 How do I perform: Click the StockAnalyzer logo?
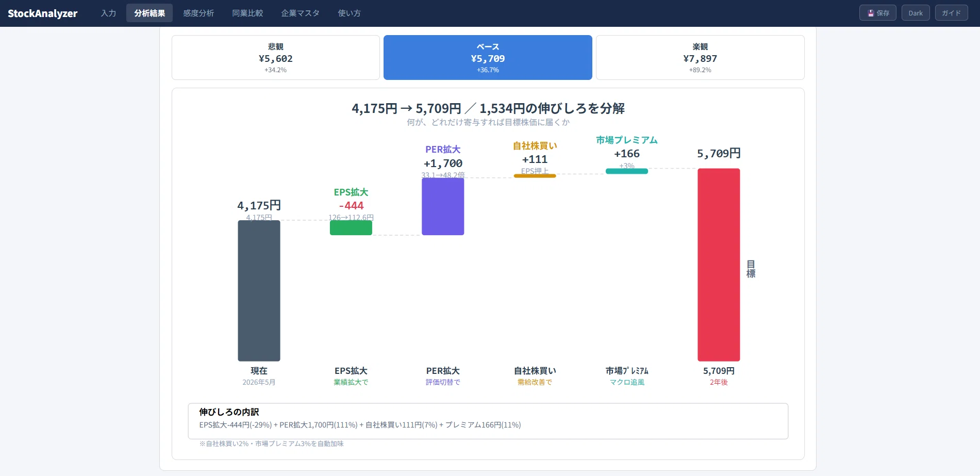[x=42, y=13]
